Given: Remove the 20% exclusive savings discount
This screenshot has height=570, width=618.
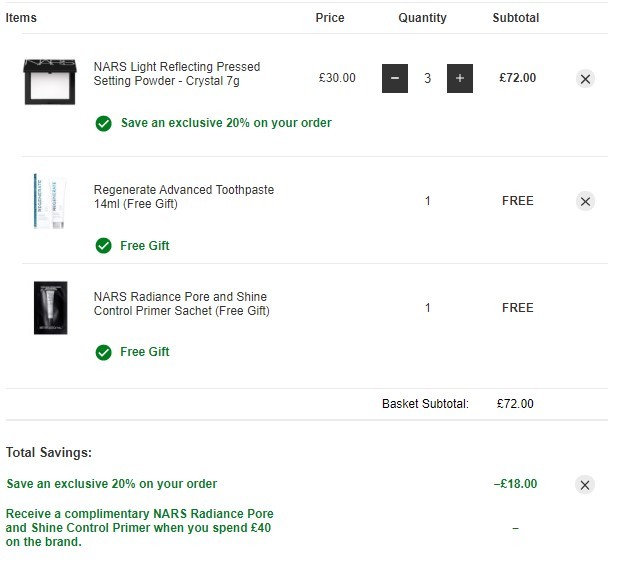Looking at the screenshot, I should click(x=585, y=484).
